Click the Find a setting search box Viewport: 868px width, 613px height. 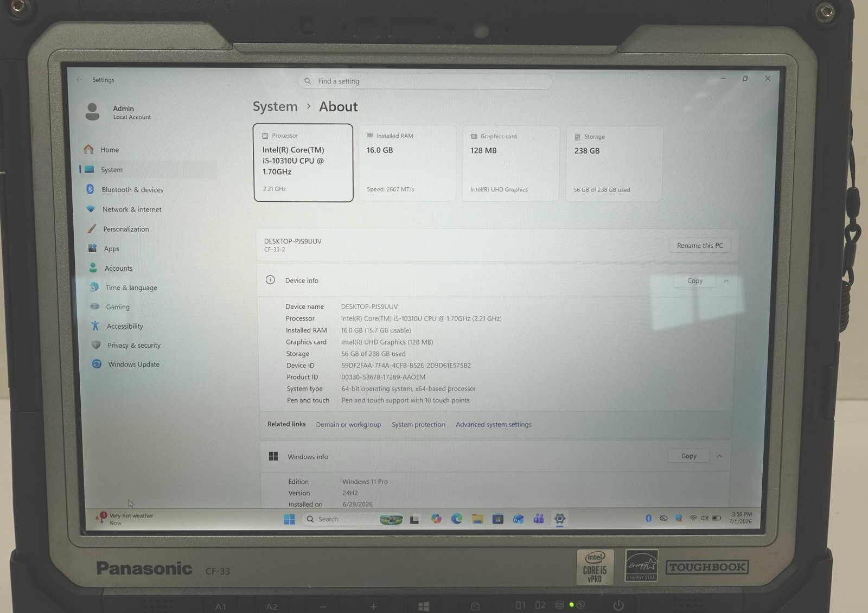(x=425, y=81)
